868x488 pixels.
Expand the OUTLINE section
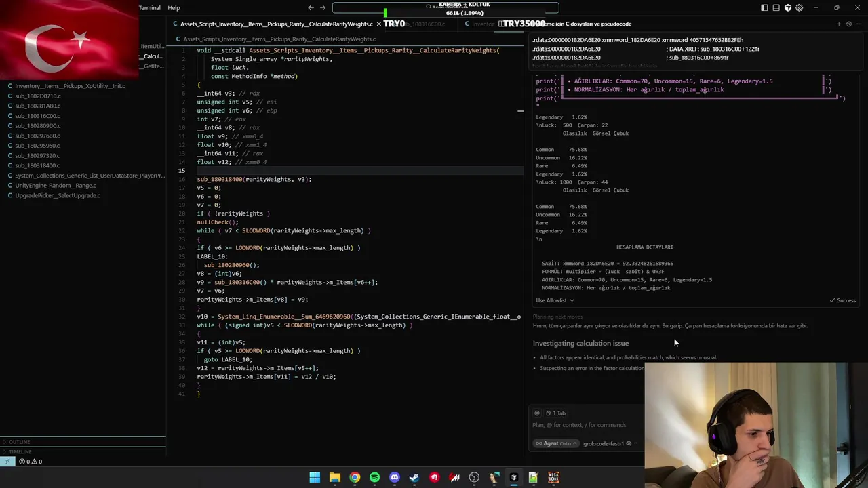pyautogui.click(x=83, y=442)
